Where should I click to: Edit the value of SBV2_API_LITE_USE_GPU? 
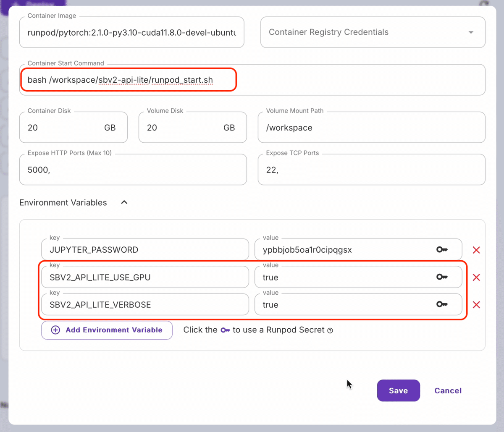(x=358, y=277)
